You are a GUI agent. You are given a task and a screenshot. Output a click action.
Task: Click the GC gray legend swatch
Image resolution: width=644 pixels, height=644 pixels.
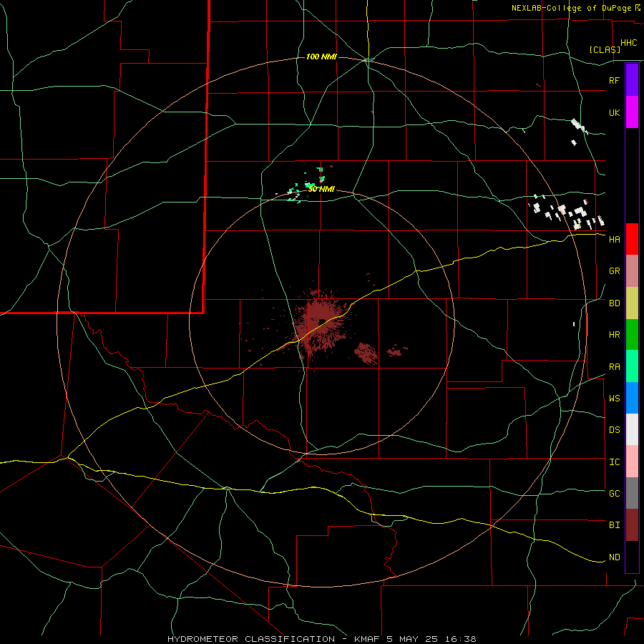click(x=632, y=493)
